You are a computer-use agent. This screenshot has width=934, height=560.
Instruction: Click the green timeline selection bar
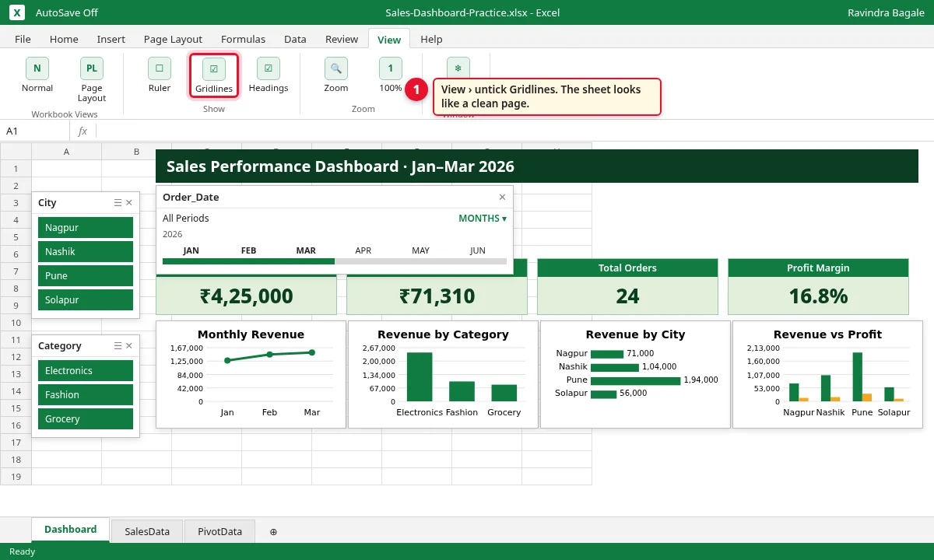coord(249,261)
